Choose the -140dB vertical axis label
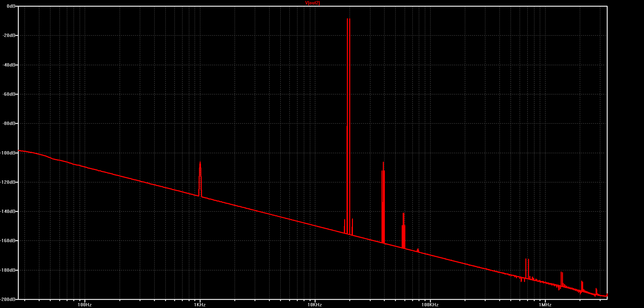Viewport: 644px width, 308px height. pyautogui.click(x=8, y=211)
